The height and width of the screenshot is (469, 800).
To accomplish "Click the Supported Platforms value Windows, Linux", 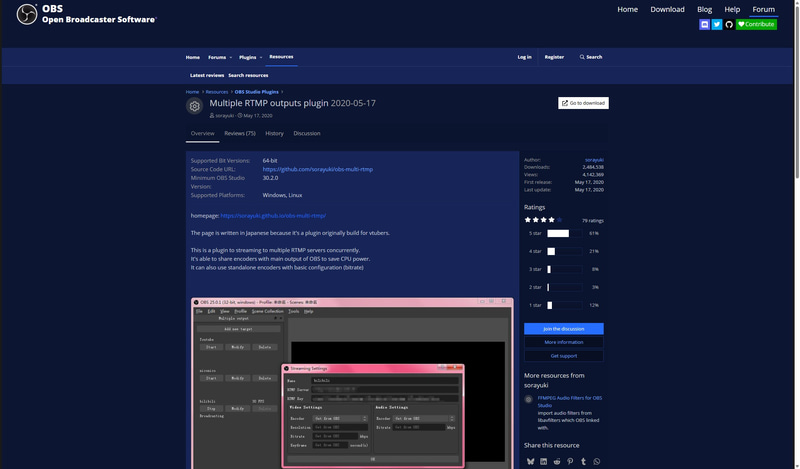I will coord(282,195).
